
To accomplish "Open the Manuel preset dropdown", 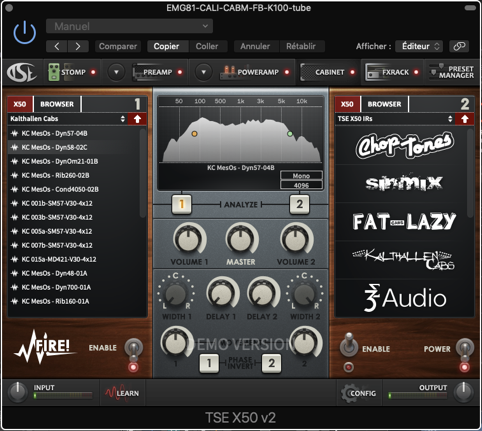I will (x=129, y=26).
